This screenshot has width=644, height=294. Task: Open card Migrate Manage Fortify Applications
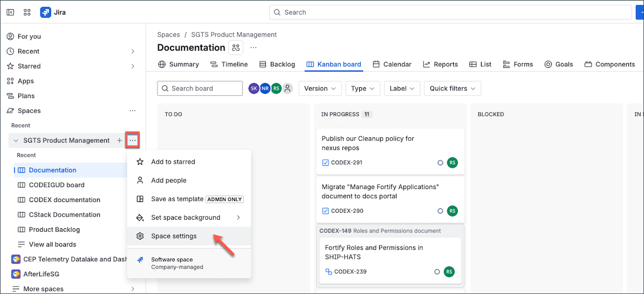pos(390,199)
